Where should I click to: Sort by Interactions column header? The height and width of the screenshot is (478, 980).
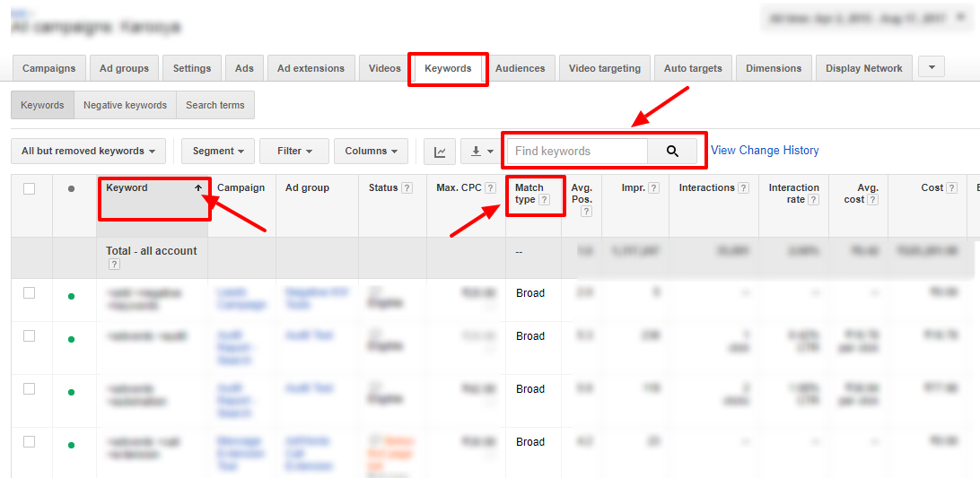point(707,188)
